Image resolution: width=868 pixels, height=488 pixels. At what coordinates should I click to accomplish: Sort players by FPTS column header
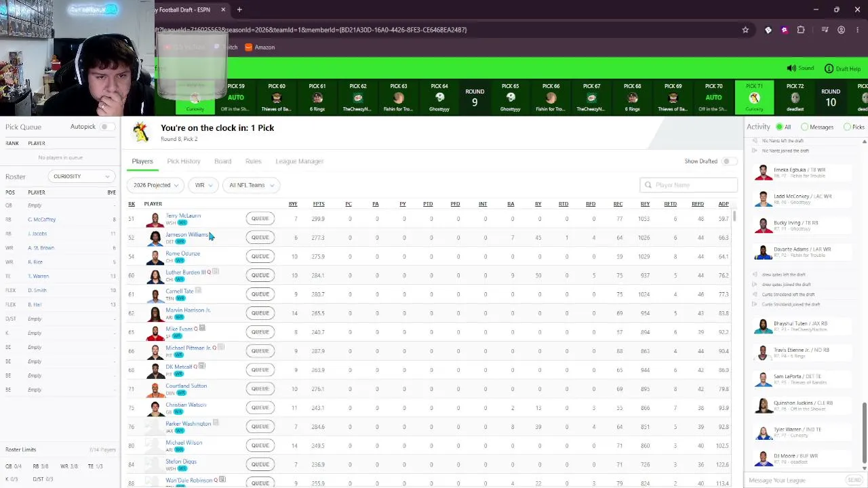319,204
